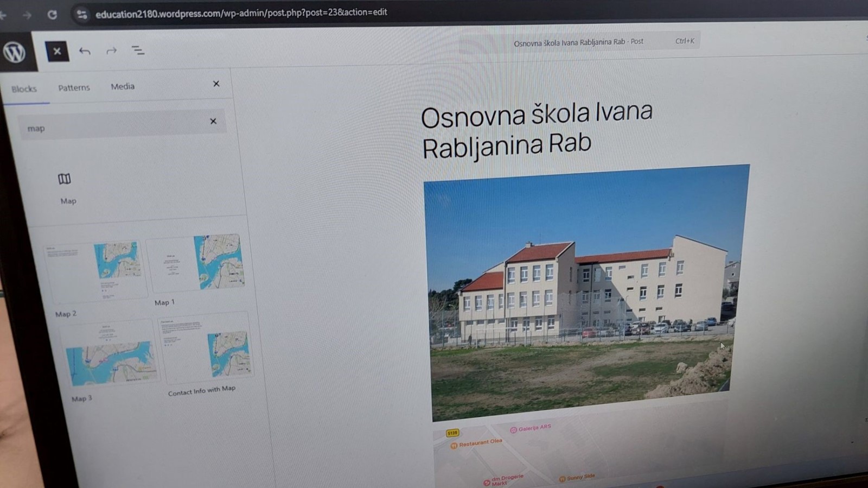Select the post title heading
Screen dimensions: 868x488
[537, 130]
